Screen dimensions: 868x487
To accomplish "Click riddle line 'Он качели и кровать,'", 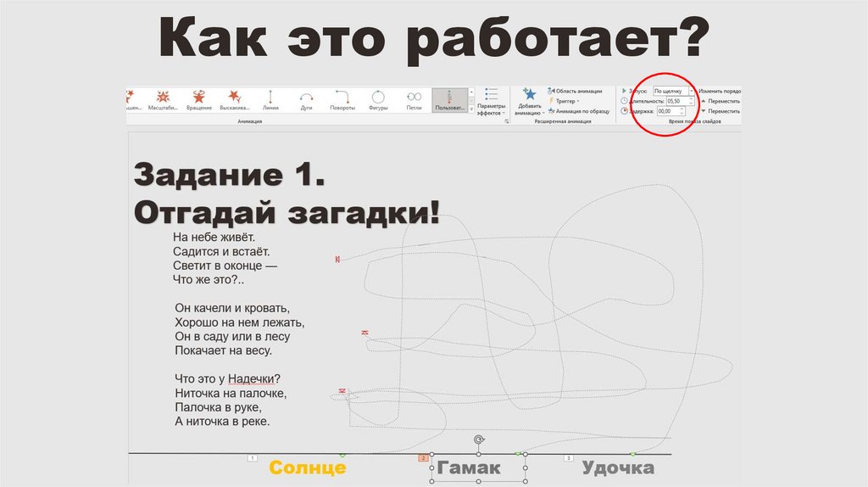I will [x=232, y=308].
